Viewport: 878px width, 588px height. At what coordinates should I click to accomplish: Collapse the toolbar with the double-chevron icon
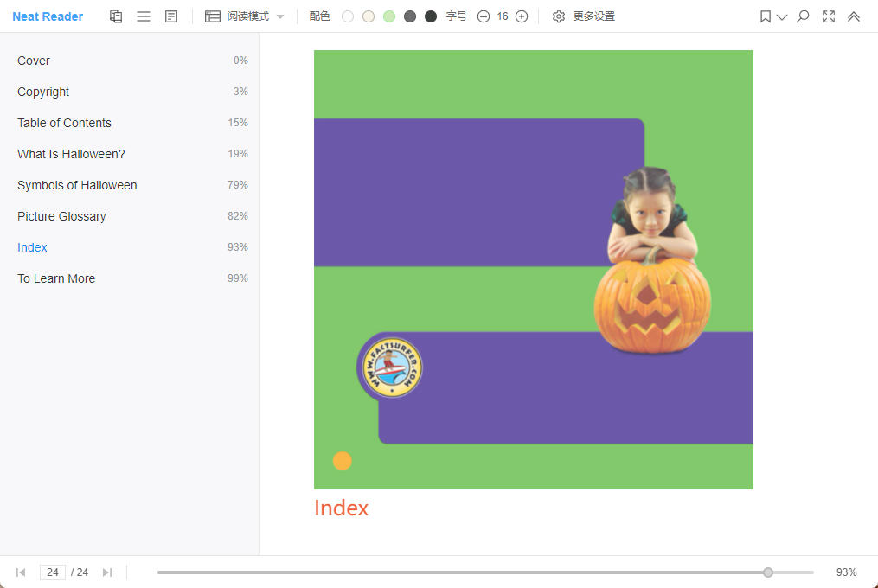(x=854, y=16)
